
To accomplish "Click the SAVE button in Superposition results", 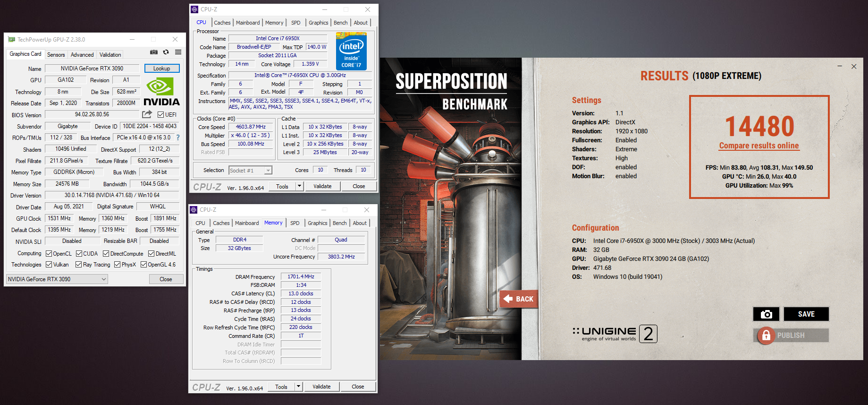I will coord(806,314).
